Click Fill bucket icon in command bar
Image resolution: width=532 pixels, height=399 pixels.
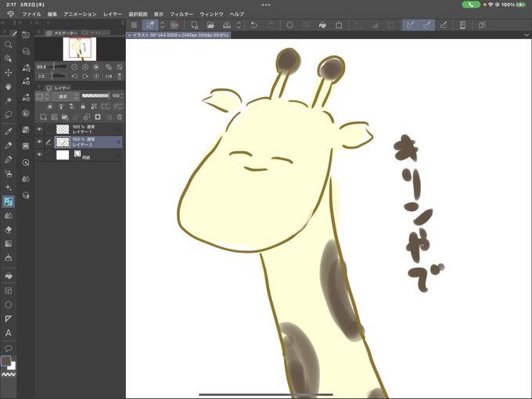[x=322, y=25]
